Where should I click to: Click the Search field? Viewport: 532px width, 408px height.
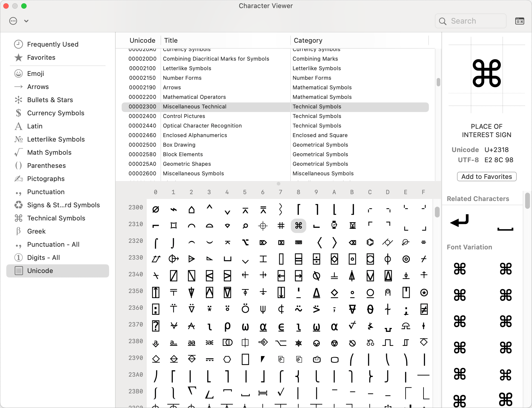471,21
